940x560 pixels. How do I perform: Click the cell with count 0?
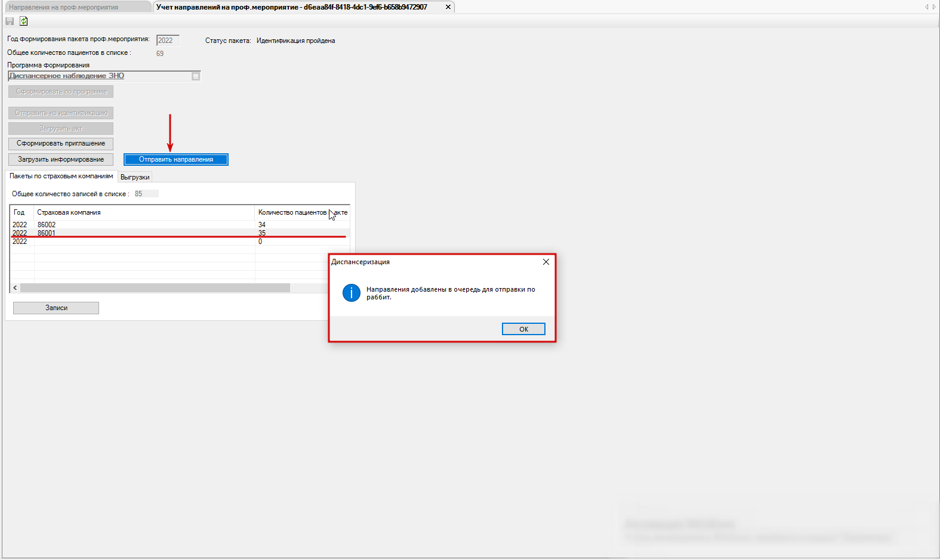pyautogui.click(x=260, y=242)
